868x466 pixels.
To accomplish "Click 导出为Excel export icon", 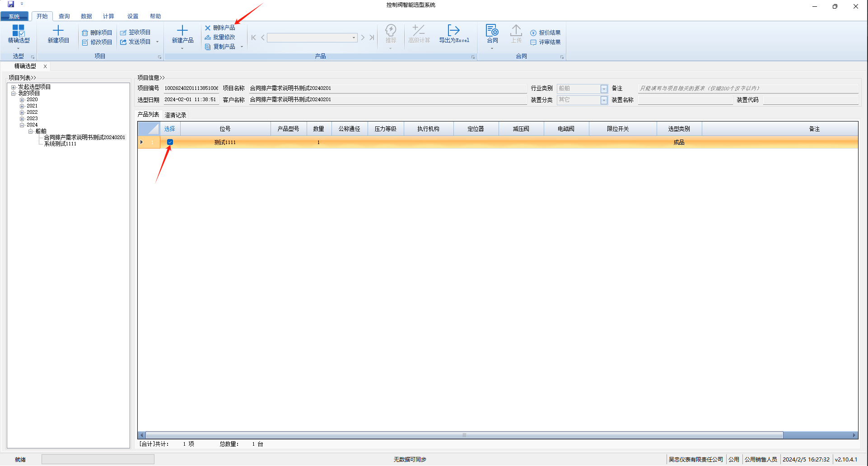I will pyautogui.click(x=454, y=31).
